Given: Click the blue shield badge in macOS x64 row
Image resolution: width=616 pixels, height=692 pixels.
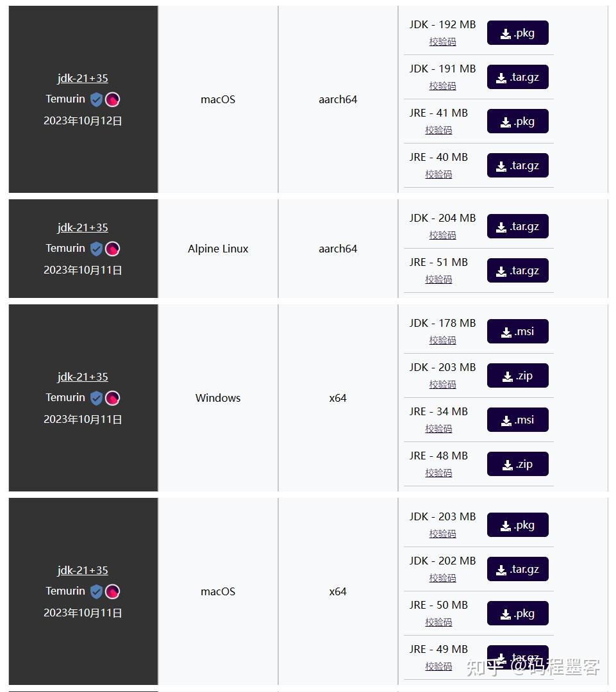Looking at the screenshot, I should tap(96, 591).
